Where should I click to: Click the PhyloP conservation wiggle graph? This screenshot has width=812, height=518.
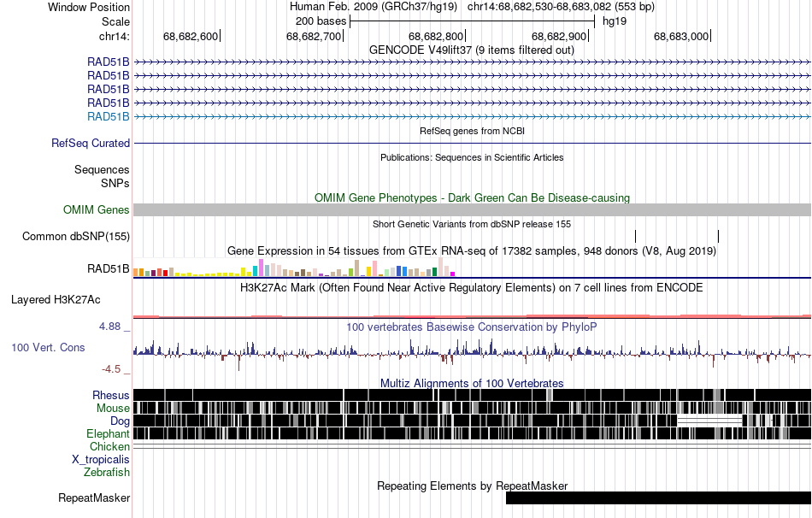click(473, 353)
